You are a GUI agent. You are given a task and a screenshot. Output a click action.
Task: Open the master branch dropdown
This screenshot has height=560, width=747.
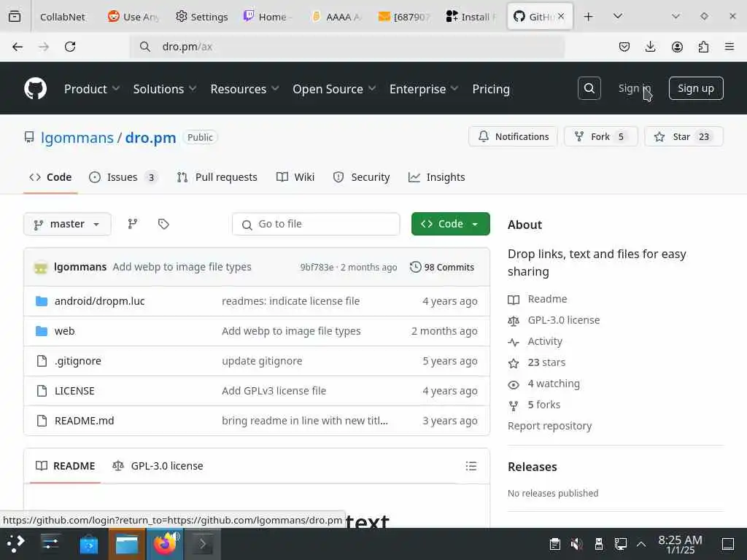tap(67, 224)
